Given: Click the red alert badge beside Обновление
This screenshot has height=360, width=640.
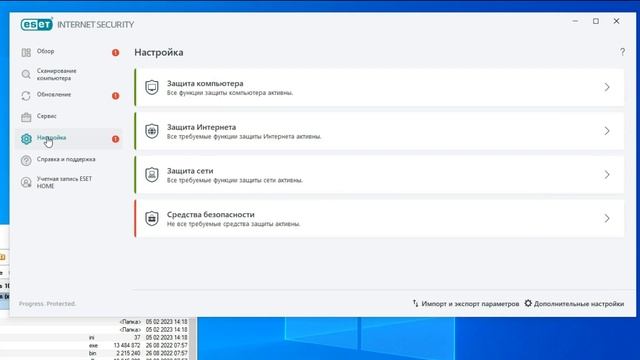Looking at the screenshot, I should [x=116, y=96].
